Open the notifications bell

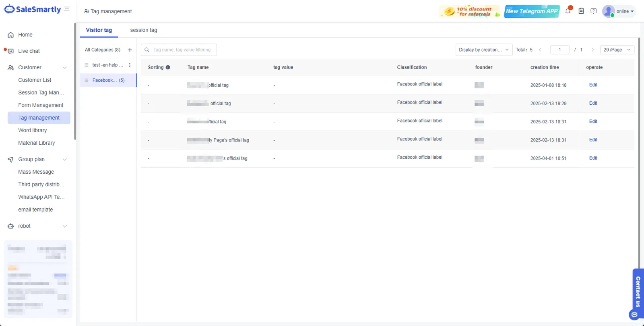[x=568, y=11]
